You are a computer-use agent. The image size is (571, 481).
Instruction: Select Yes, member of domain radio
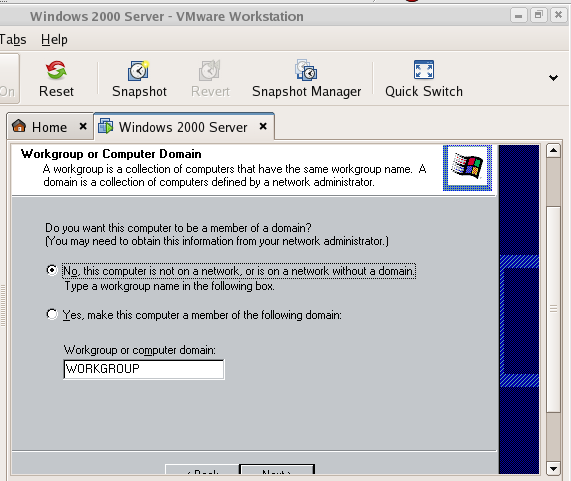tap(52, 314)
